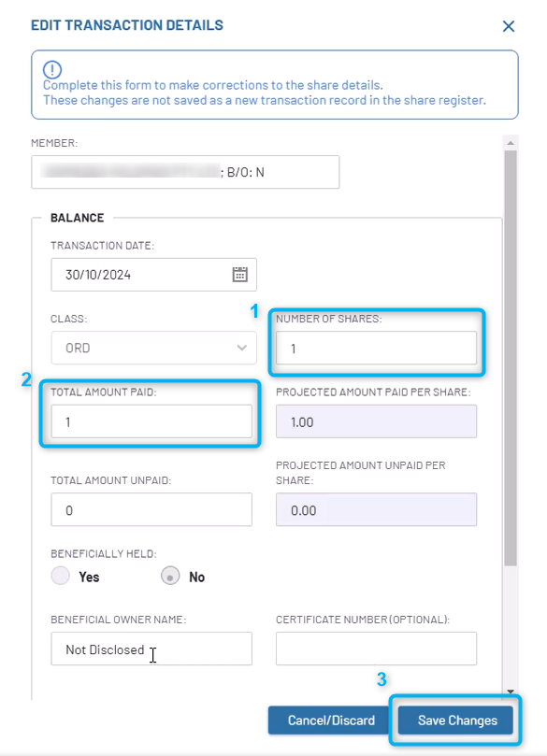Viewport: 547px width, 756px height.
Task: Close the Edit Transaction Details dialog
Action: 509,26
